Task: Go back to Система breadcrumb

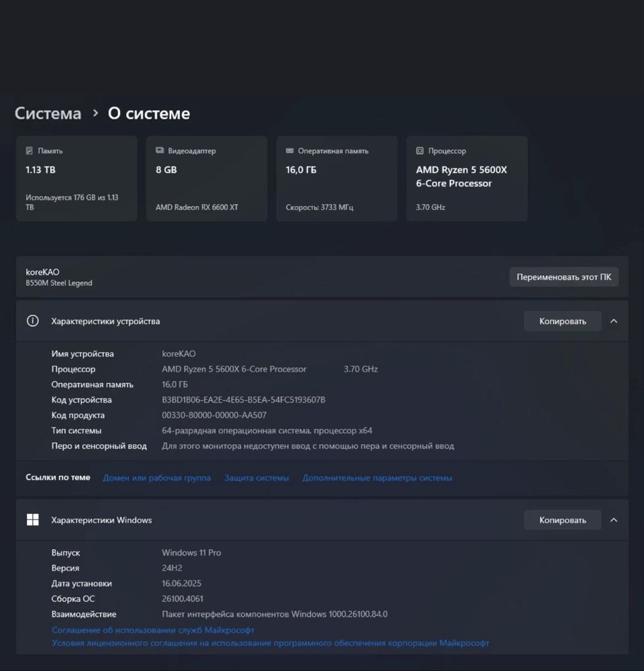Action: (48, 113)
